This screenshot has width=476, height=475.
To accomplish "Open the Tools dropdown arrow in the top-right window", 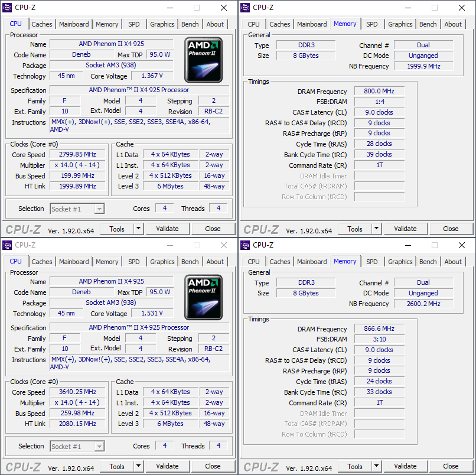I will [376, 229].
